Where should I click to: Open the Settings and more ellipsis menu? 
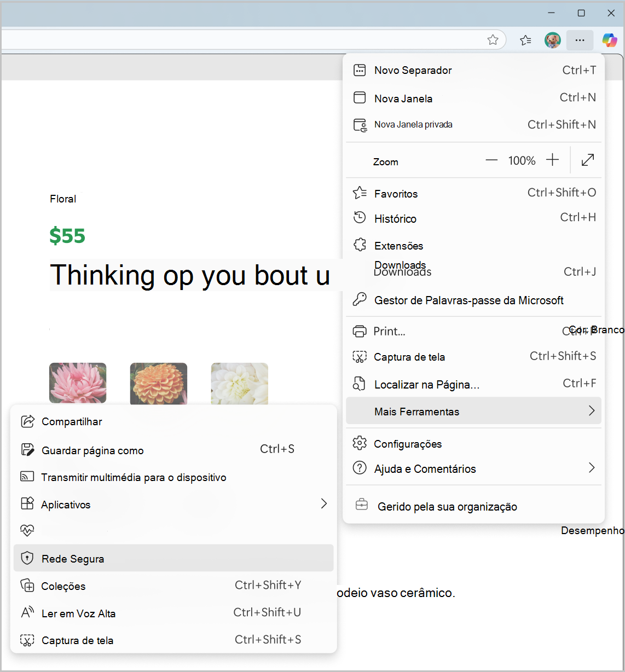coord(580,40)
